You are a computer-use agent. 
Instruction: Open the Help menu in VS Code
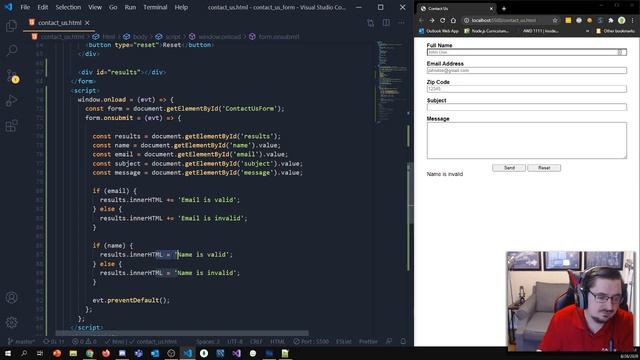pos(181,7)
